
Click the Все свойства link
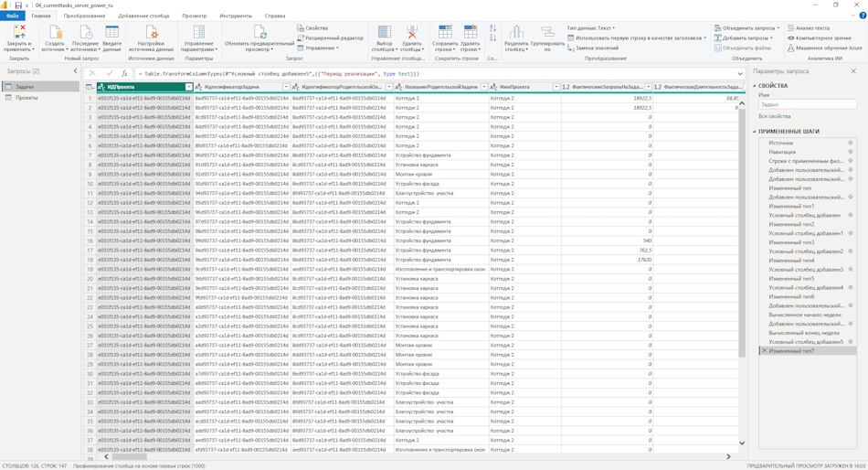pyautogui.click(x=775, y=116)
